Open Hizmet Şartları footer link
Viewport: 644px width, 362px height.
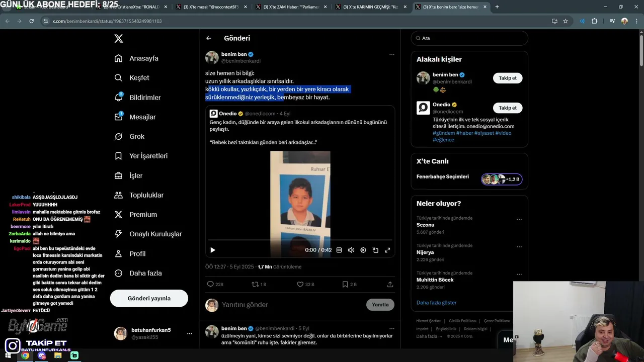click(x=429, y=321)
